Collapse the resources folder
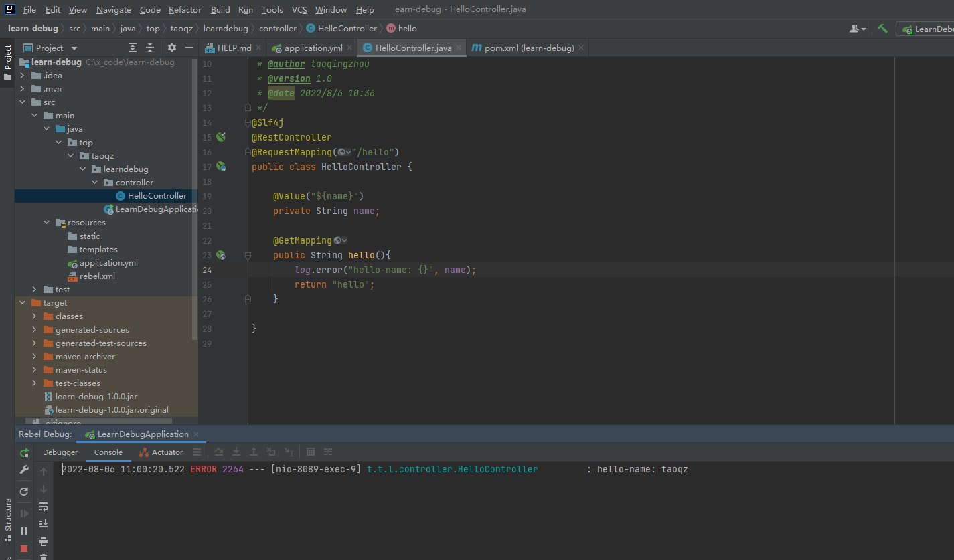 (x=46, y=223)
